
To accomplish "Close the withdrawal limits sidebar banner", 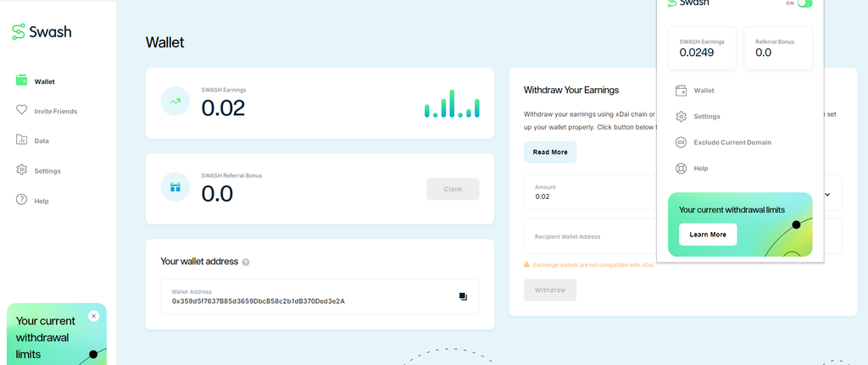I will pos(93,316).
